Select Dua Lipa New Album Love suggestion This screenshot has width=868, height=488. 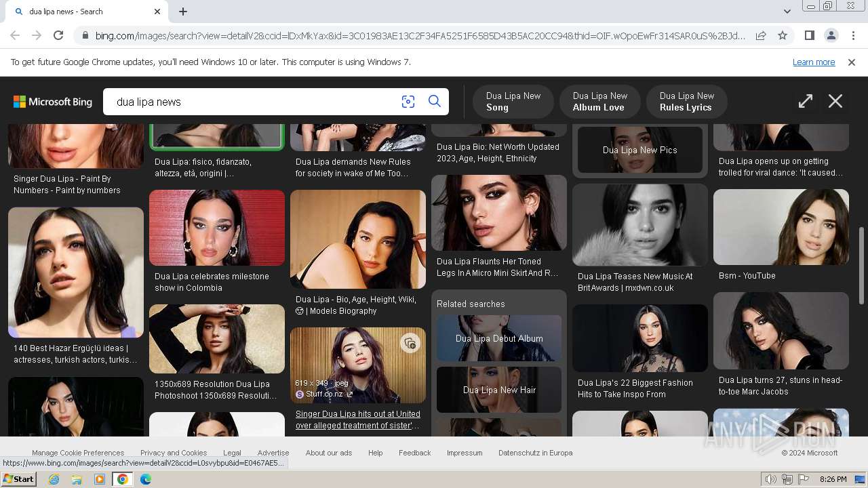(600, 102)
